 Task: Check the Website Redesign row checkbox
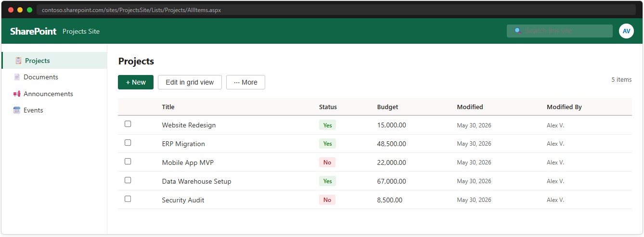coord(128,124)
